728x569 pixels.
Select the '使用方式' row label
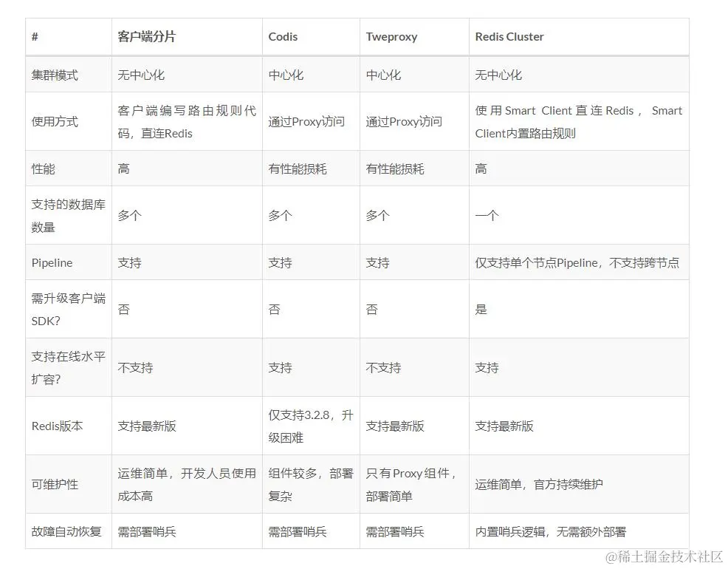coord(55,122)
